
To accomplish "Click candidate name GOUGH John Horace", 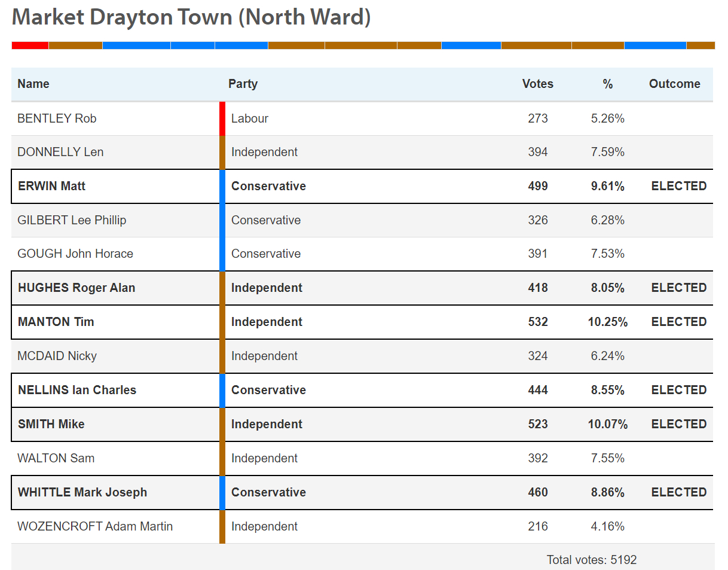I will pyautogui.click(x=75, y=254).
